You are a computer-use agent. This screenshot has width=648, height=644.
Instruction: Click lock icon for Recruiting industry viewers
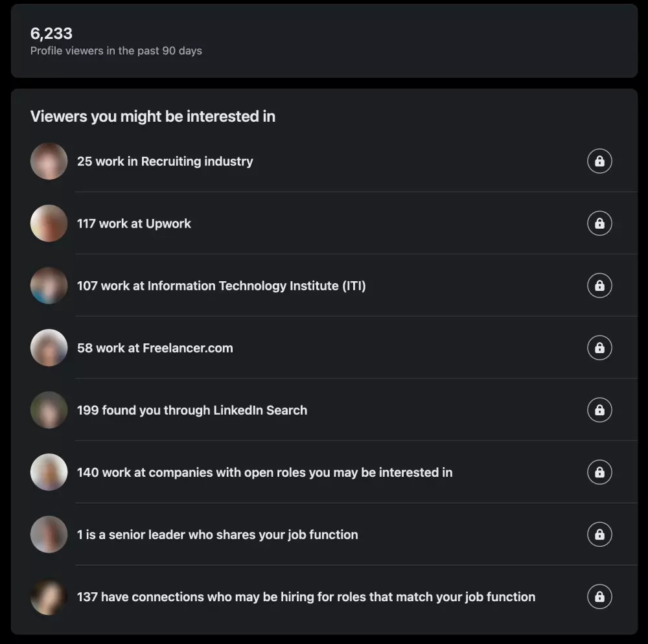[x=599, y=161]
